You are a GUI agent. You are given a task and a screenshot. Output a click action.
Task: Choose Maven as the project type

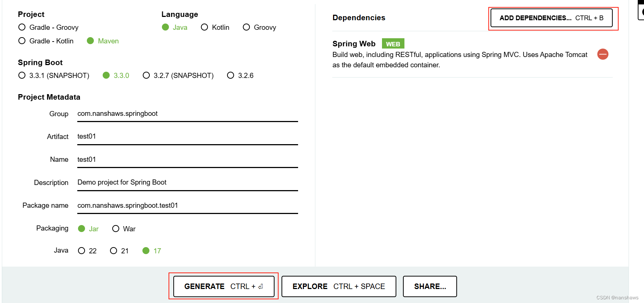pyautogui.click(x=91, y=41)
